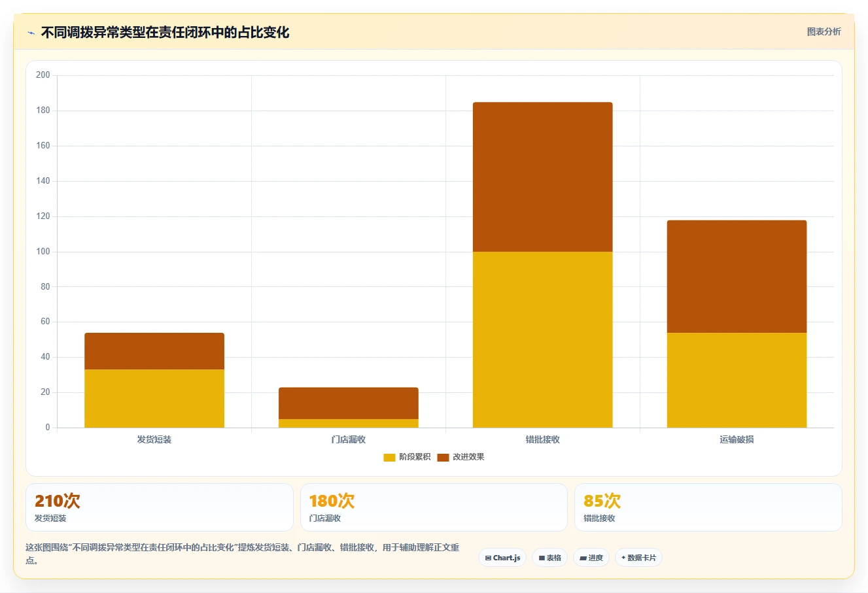Click the 错批接收 x-axis label
This screenshot has height=593, width=868.
[x=543, y=439]
